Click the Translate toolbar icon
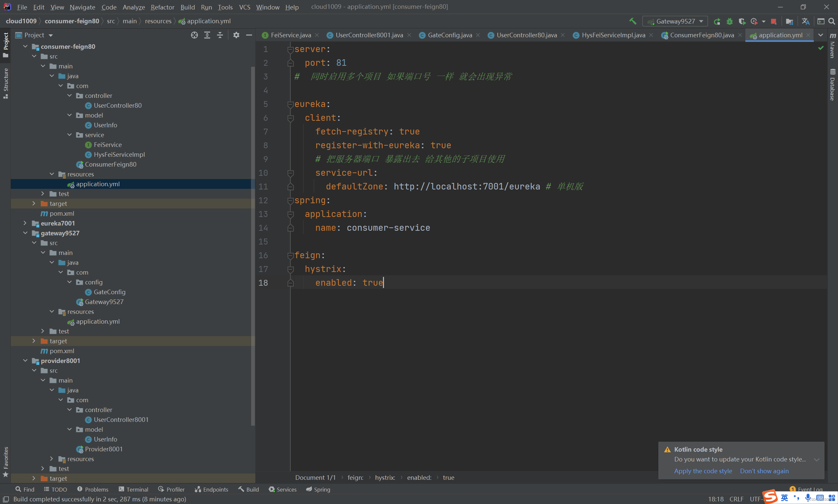838x504 pixels. click(x=805, y=21)
